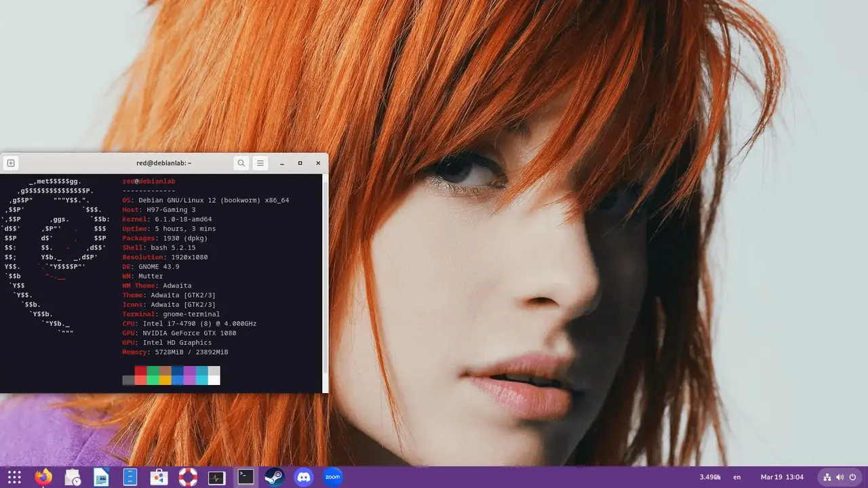Open the Evolution mail and calendar app
This screenshot has height=488, width=868.
[x=73, y=477]
